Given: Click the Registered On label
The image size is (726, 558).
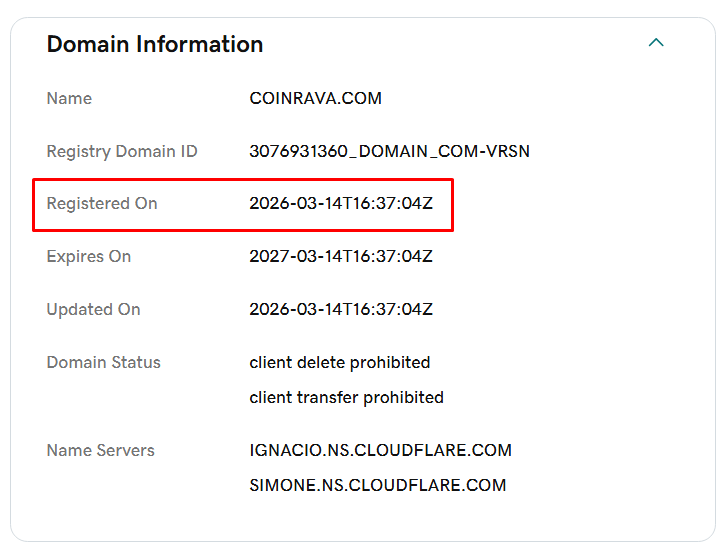Looking at the screenshot, I should coord(102,203).
